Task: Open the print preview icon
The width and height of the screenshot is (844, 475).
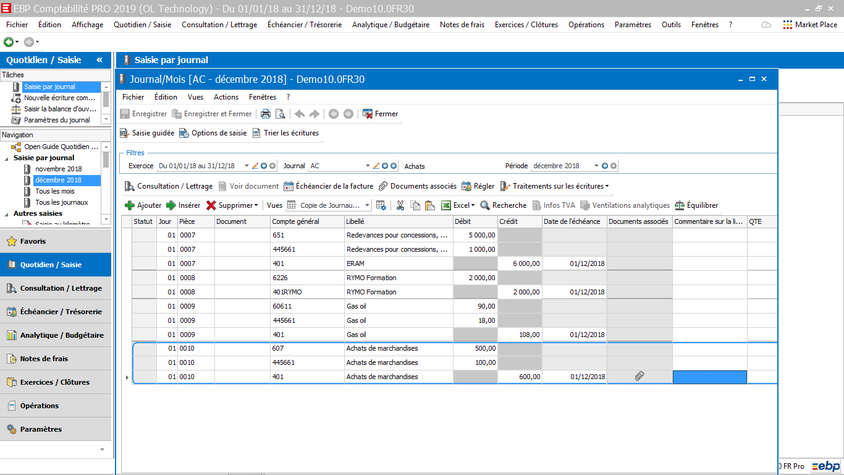Action: tap(280, 114)
